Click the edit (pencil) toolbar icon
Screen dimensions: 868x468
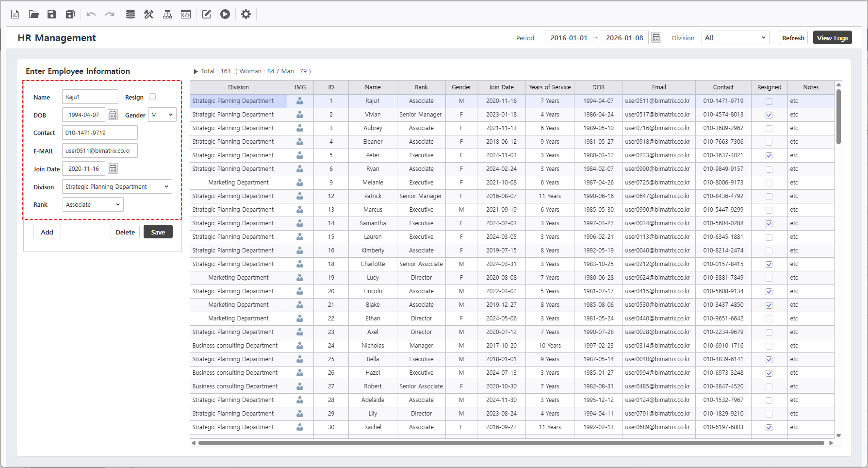[x=207, y=14]
